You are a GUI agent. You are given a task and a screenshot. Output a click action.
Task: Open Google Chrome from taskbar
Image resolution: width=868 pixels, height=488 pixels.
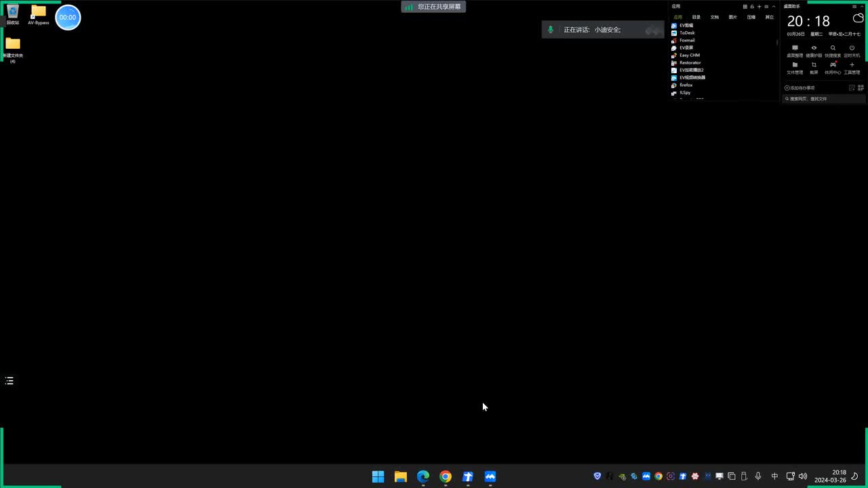point(446,476)
